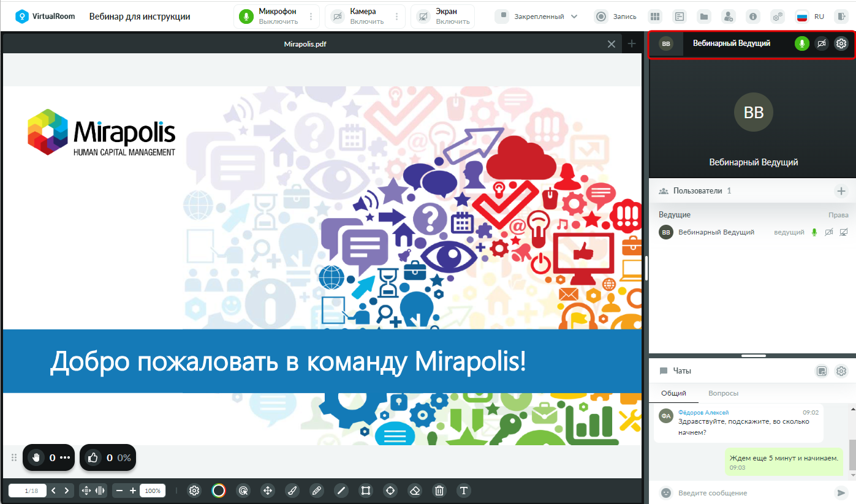Turn off the microphone in top bar
The image size is (856, 504).
click(246, 17)
